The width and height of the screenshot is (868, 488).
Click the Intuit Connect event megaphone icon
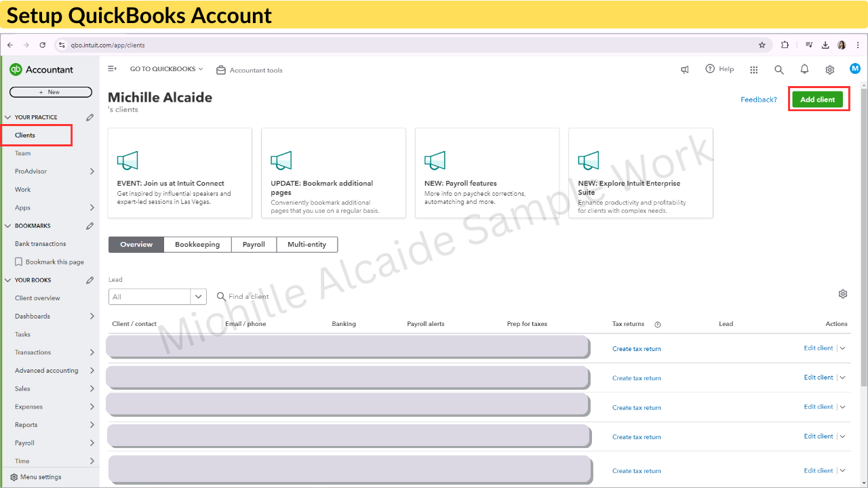(x=127, y=161)
